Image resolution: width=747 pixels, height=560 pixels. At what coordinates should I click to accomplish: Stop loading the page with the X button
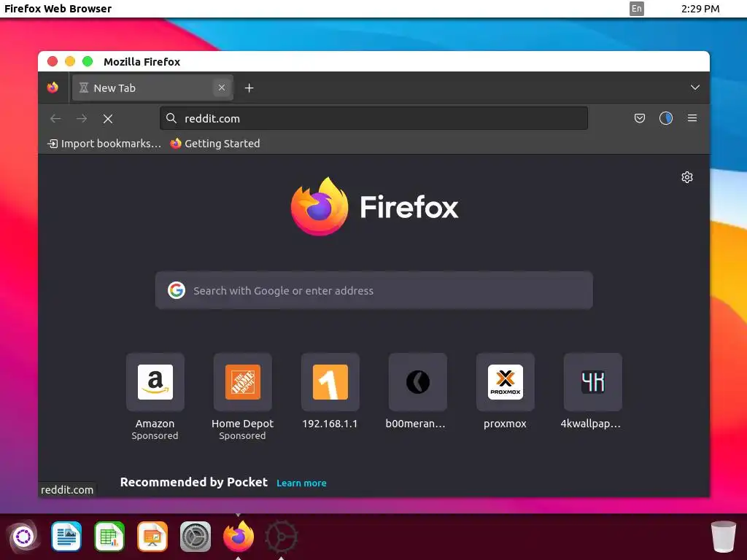pyautogui.click(x=108, y=119)
